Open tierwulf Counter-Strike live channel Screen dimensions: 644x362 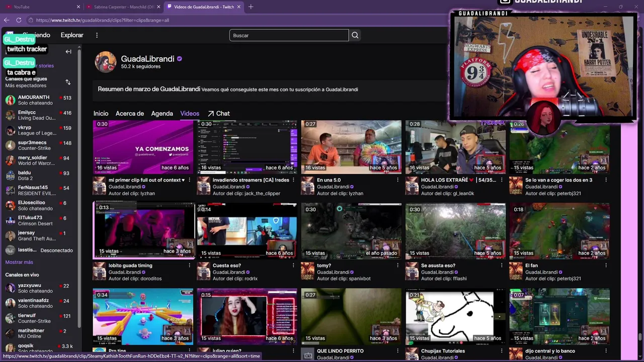39,318
